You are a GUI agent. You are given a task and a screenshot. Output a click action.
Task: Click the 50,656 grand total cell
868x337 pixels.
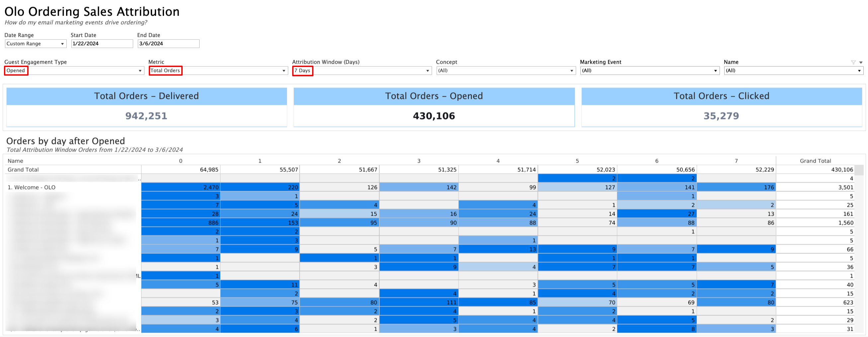click(x=657, y=170)
